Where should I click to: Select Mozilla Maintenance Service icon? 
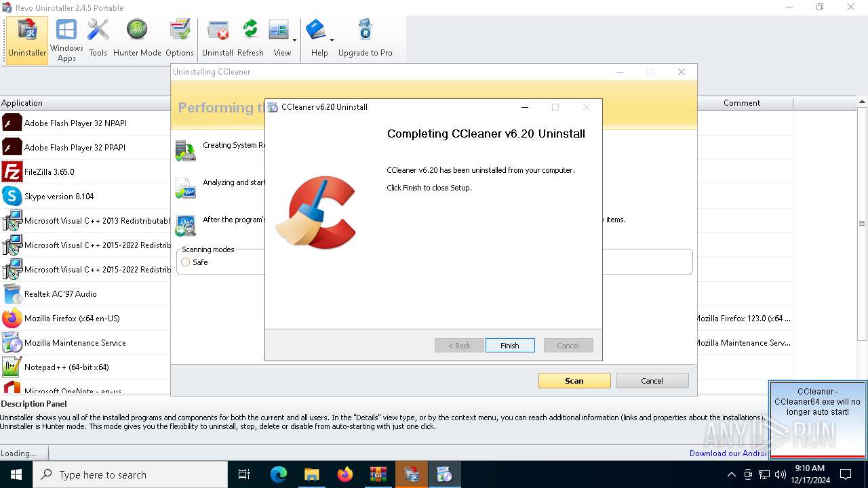(12, 342)
